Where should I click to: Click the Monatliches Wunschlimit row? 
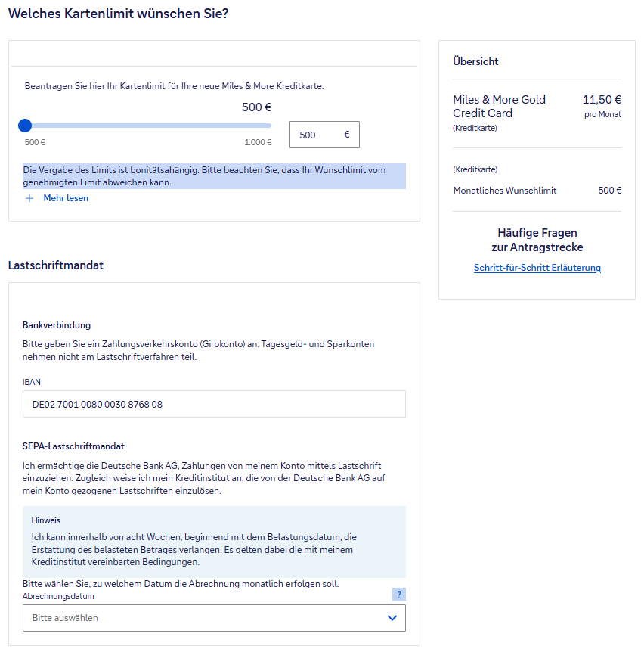point(537,191)
